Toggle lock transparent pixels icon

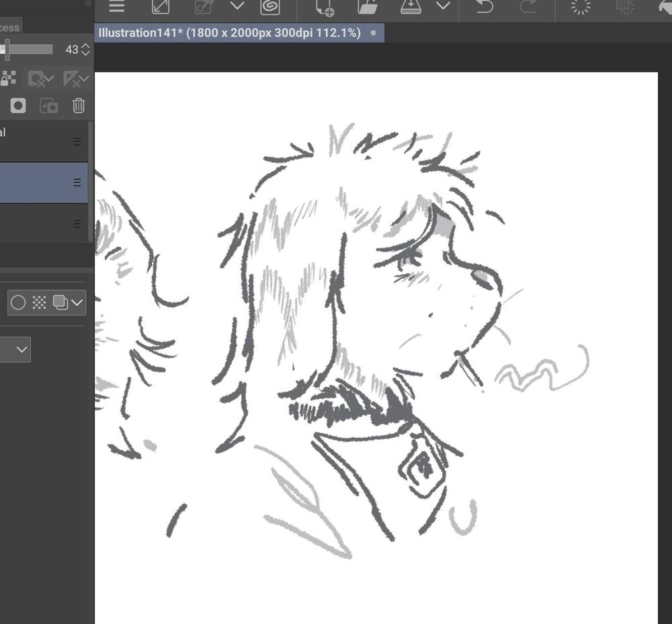(x=8, y=79)
